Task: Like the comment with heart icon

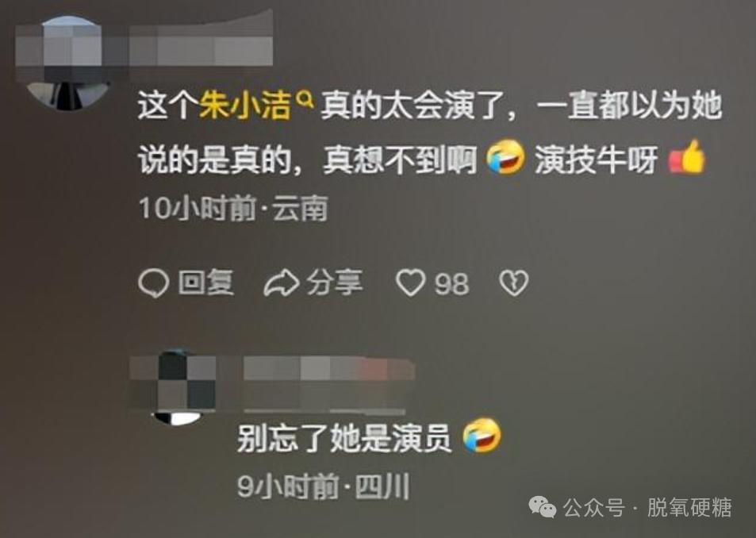Action: [x=410, y=282]
